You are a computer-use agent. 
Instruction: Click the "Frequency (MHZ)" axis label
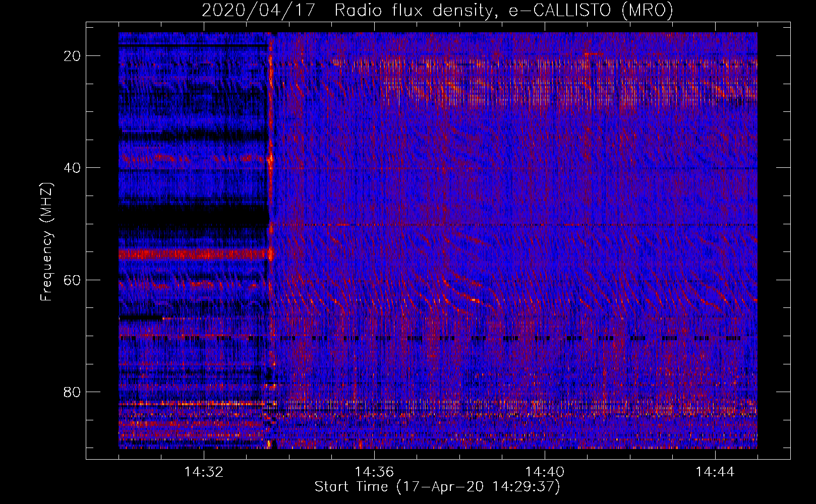pyautogui.click(x=46, y=241)
